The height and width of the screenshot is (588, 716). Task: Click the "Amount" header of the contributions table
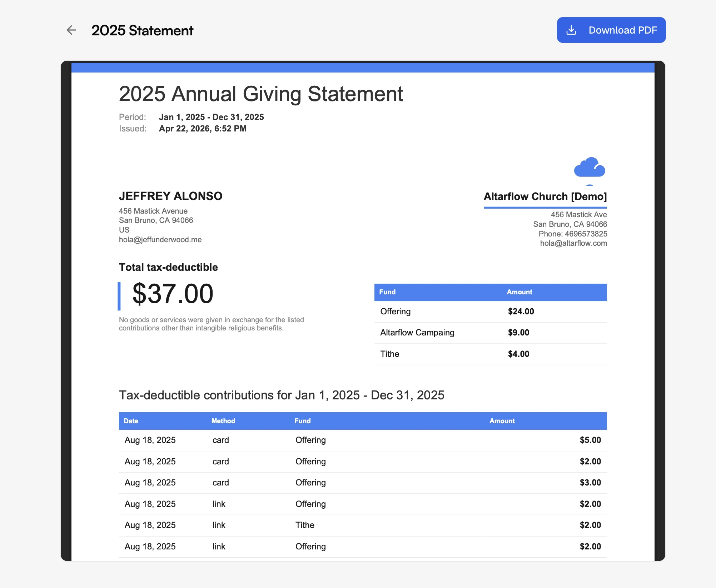pyautogui.click(x=502, y=421)
